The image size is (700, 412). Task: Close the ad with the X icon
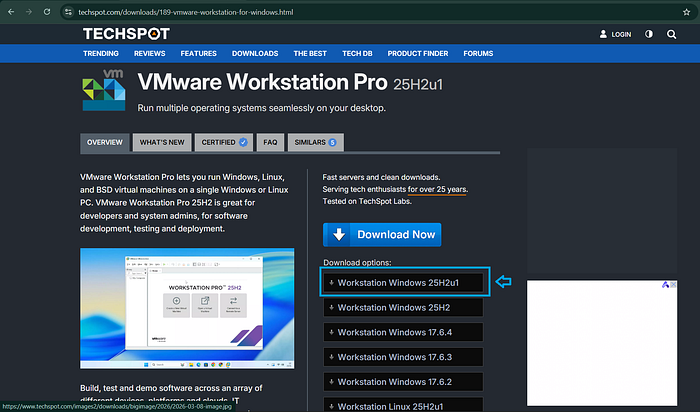(673, 285)
